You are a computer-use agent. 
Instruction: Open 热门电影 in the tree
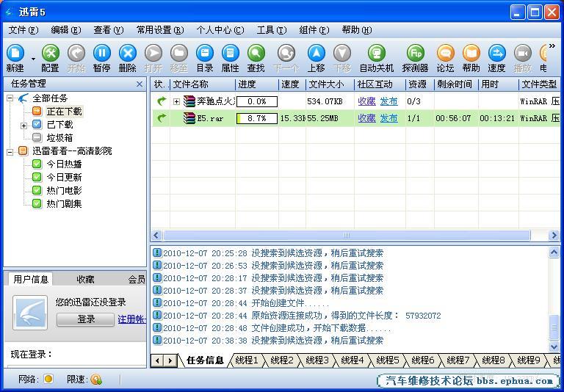point(64,191)
